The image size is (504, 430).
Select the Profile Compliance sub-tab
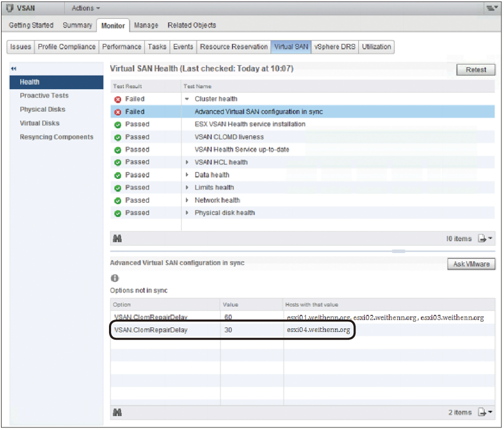(67, 47)
